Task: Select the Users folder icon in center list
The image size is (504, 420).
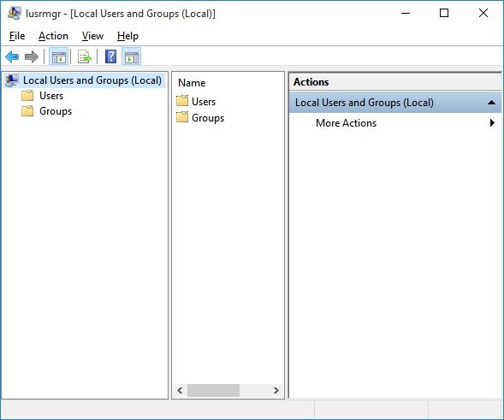Action: pyautogui.click(x=182, y=101)
